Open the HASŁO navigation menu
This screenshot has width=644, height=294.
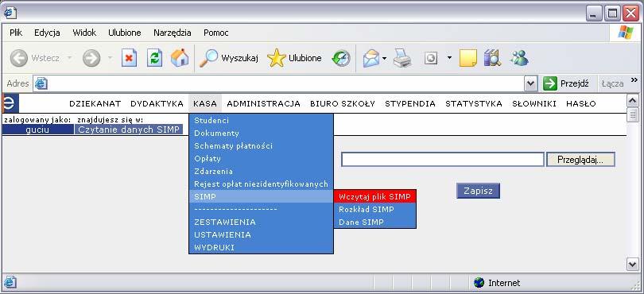click(580, 104)
